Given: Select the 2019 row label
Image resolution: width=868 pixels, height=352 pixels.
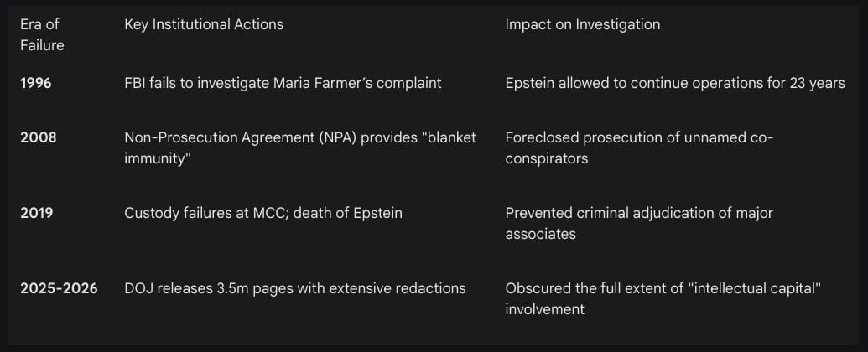Looking at the screenshot, I should [x=37, y=213].
